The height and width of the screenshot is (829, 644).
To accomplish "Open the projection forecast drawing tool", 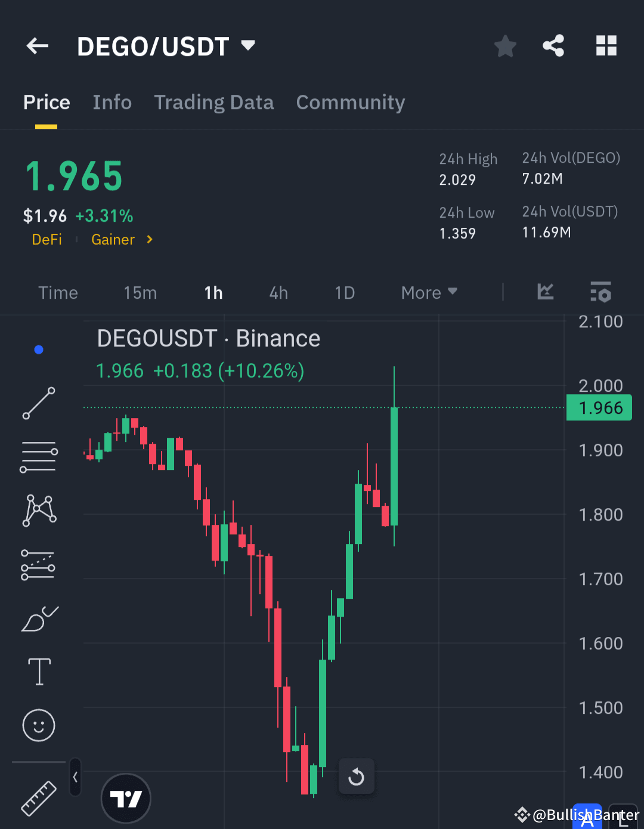I will (39, 564).
